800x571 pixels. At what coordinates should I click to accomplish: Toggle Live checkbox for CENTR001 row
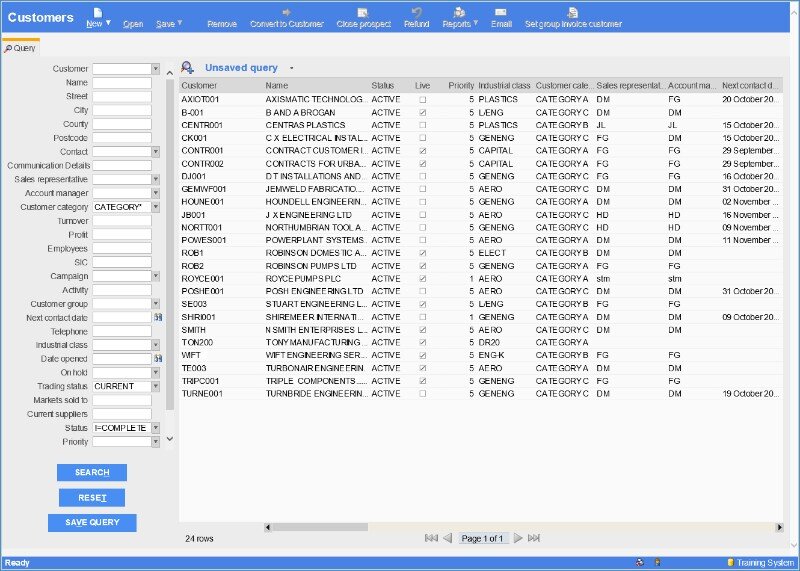point(422,125)
